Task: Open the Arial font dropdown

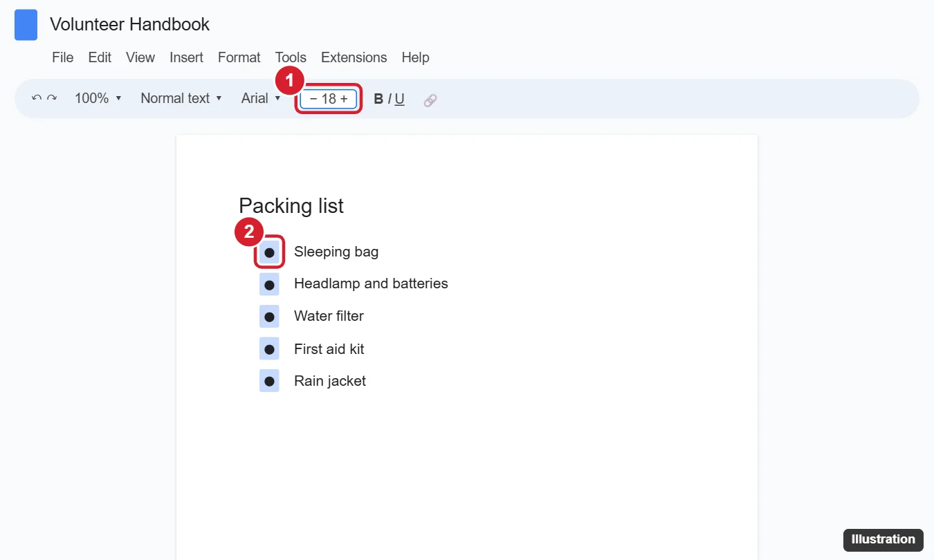Action: (261, 98)
